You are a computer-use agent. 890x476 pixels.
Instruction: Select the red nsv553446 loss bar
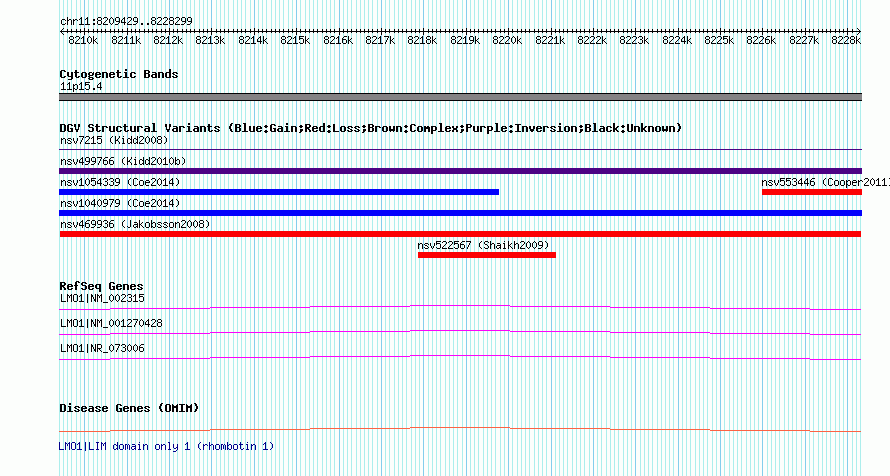click(x=812, y=192)
